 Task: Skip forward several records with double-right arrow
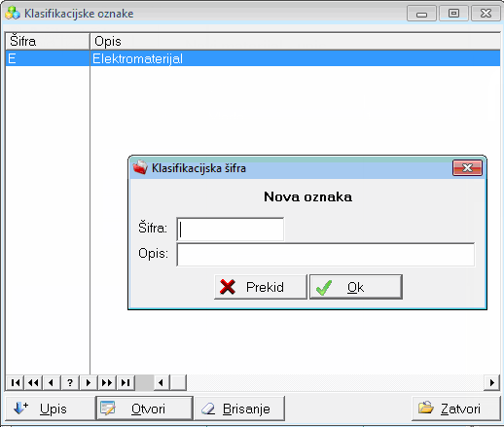click(107, 383)
